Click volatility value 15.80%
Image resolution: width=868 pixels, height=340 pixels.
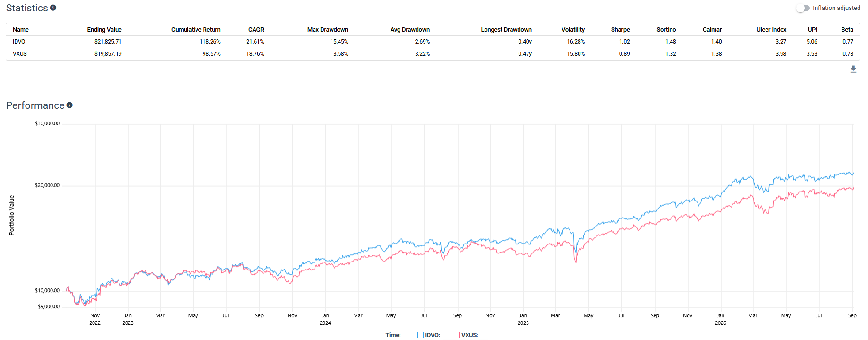coord(576,54)
